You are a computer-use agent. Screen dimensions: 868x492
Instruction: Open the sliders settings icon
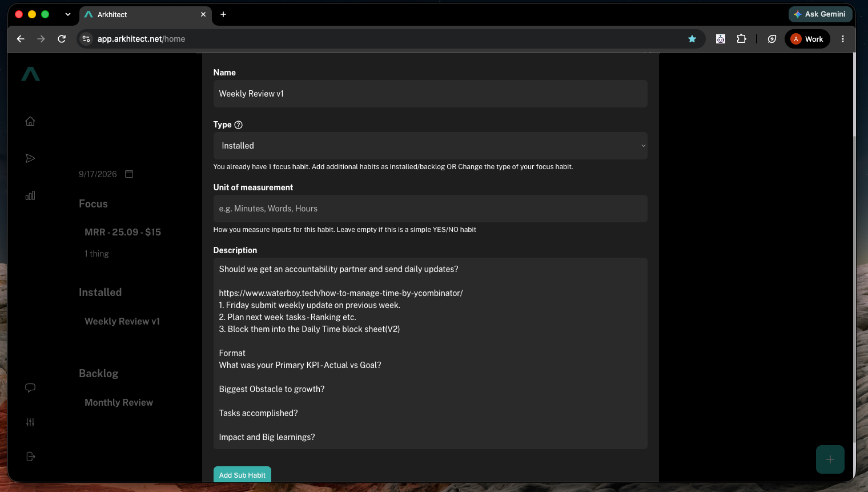30,422
